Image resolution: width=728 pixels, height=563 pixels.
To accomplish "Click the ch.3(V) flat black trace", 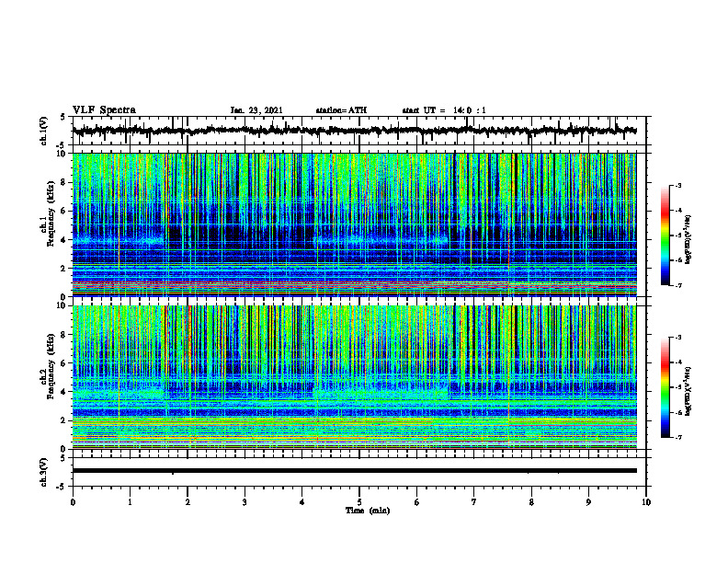I will (x=355, y=471).
